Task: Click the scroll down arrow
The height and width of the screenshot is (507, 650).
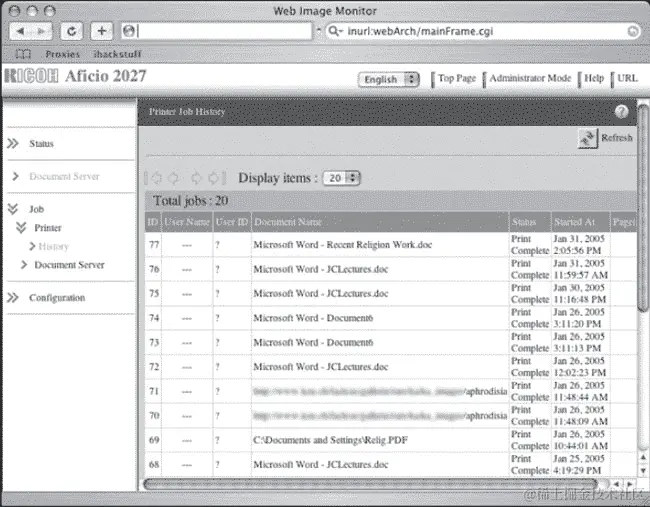Action: point(643,471)
